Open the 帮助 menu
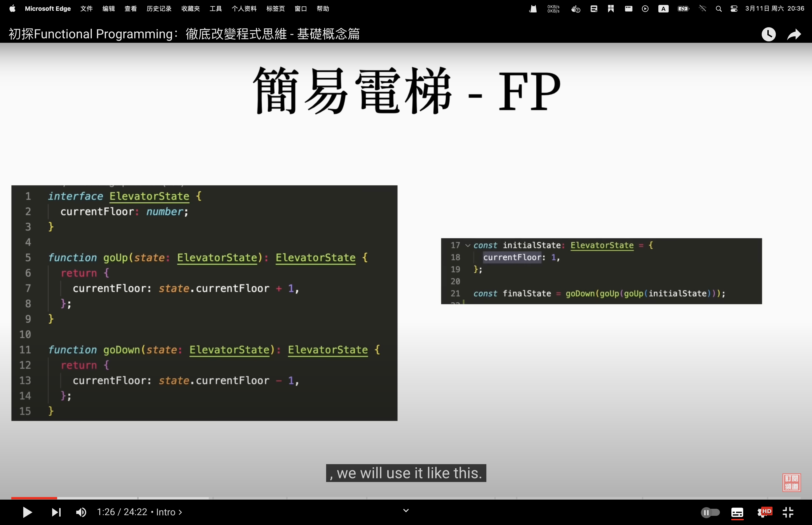 click(323, 8)
